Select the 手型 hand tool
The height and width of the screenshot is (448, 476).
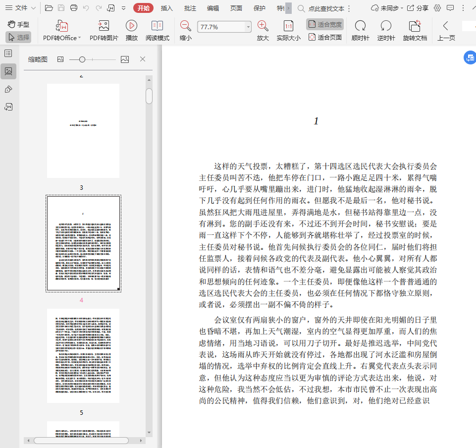pos(18,24)
